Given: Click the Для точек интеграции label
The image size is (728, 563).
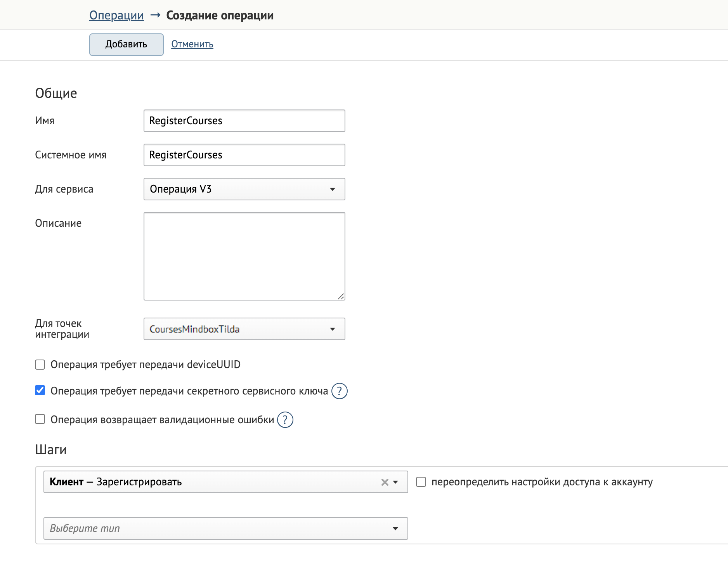Looking at the screenshot, I should [x=62, y=329].
